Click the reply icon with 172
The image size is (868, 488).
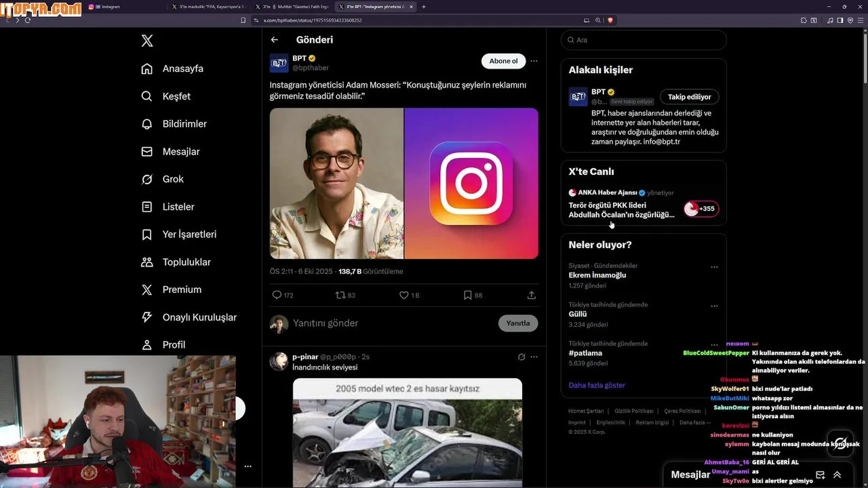coord(277,295)
